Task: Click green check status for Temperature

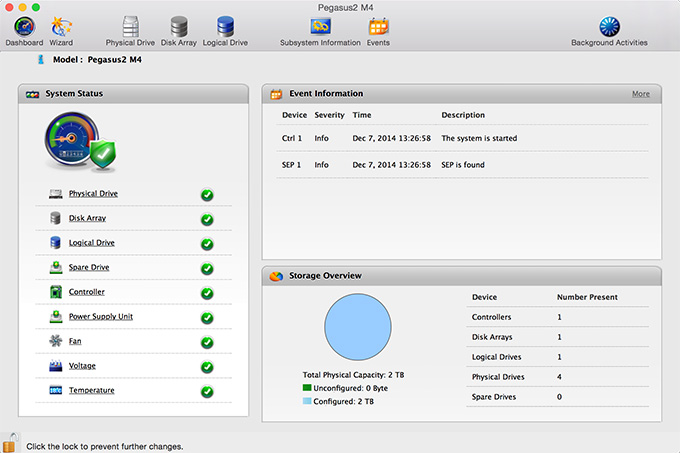Action: point(207,392)
